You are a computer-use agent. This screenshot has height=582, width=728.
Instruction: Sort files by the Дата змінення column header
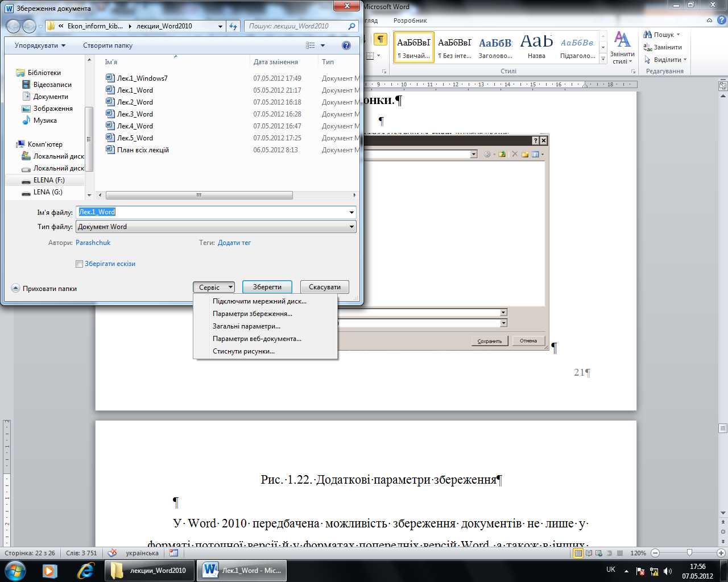pos(276,62)
